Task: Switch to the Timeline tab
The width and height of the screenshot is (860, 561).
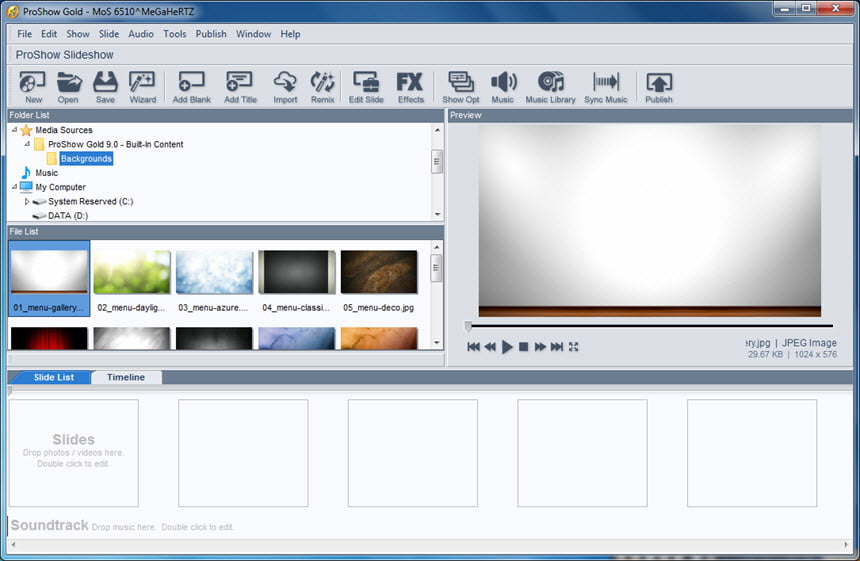Action: pyautogui.click(x=126, y=377)
